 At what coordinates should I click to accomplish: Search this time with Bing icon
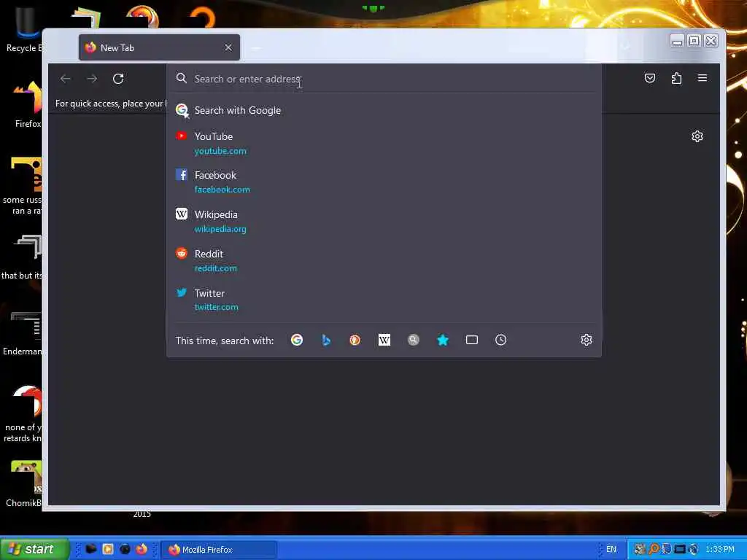[326, 340]
